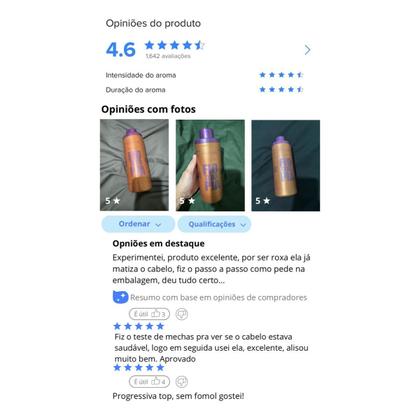Viewport: 420px width, 420px height.
Task: Select the overall rating stars row
Action: pos(175,45)
